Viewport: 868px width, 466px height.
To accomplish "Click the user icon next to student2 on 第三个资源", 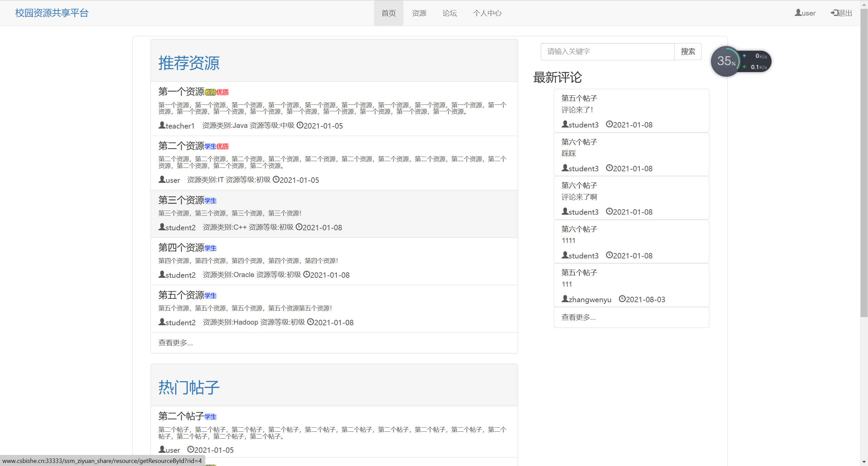I will coord(162,227).
